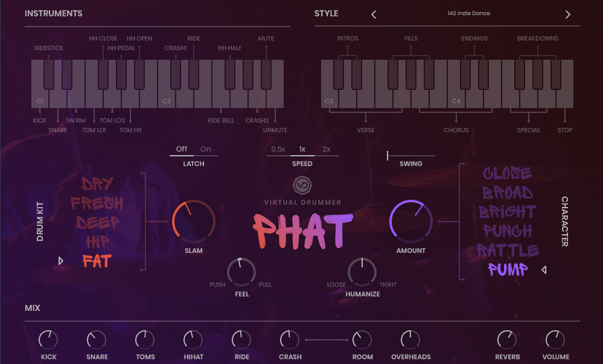603x364 pixels.
Task: Select 1x speed
Action: pyautogui.click(x=302, y=149)
